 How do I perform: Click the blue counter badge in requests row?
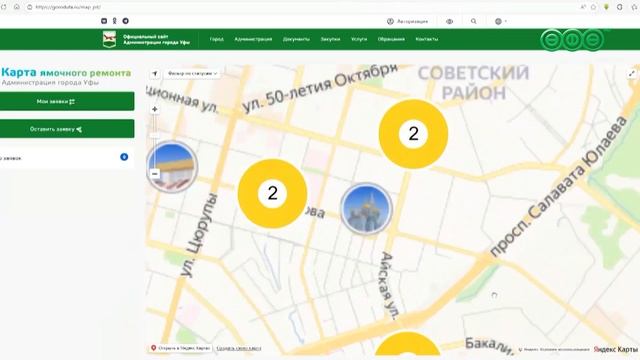pyautogui.click(x=124, y=157)
